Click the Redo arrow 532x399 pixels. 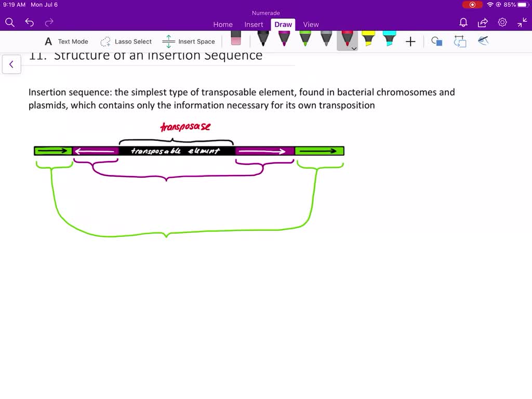coord(49,22)
